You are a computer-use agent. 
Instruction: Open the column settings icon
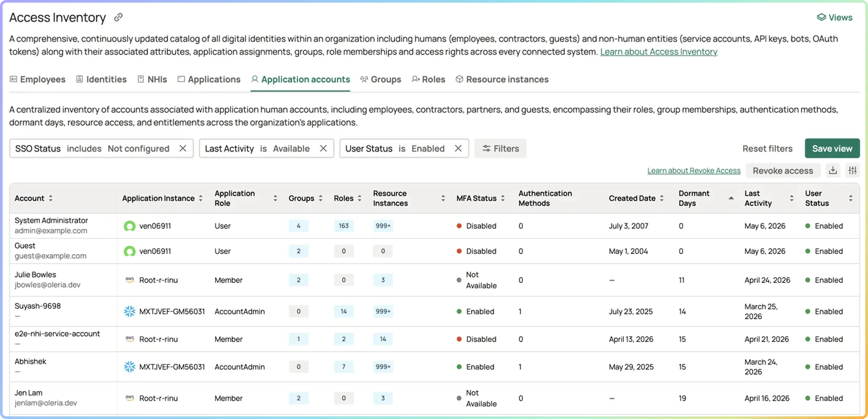pos(853,170)
